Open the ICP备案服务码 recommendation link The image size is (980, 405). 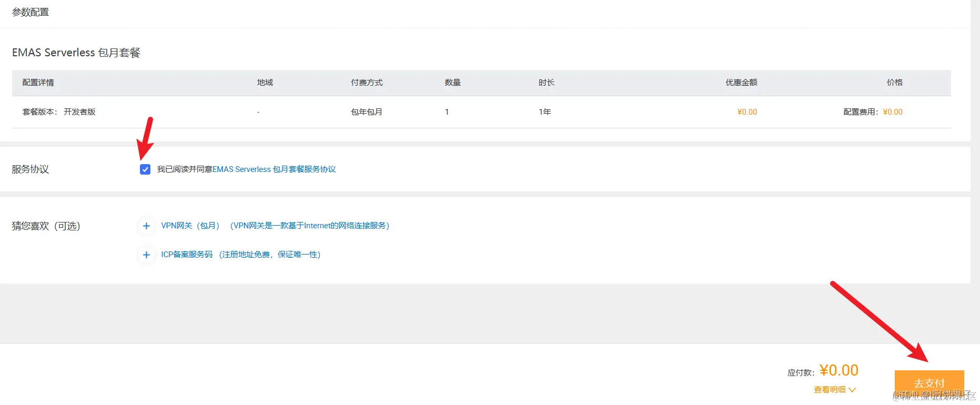(x=241, y=255)
